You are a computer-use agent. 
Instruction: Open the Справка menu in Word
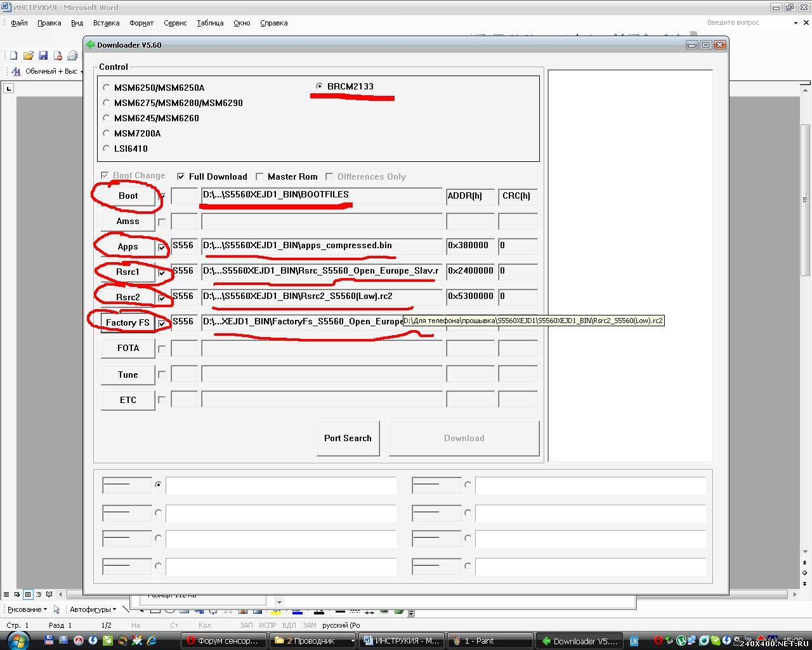(274, 23)
